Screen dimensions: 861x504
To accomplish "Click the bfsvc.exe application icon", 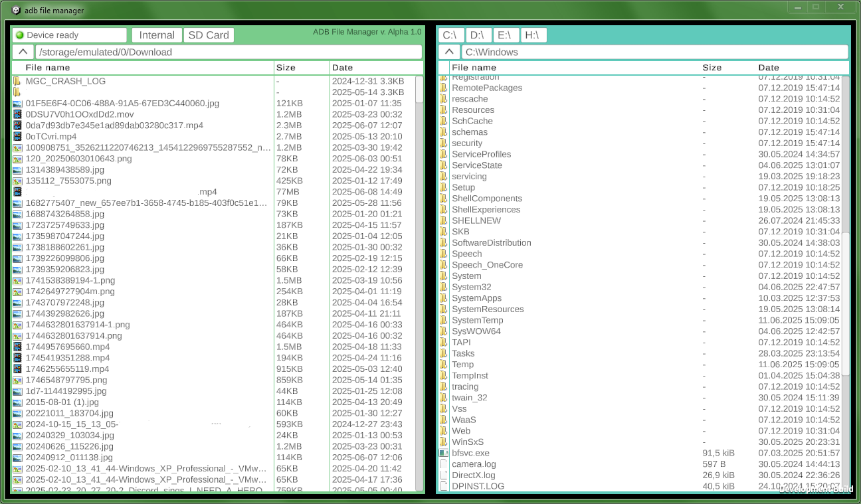I will point(443,453).
